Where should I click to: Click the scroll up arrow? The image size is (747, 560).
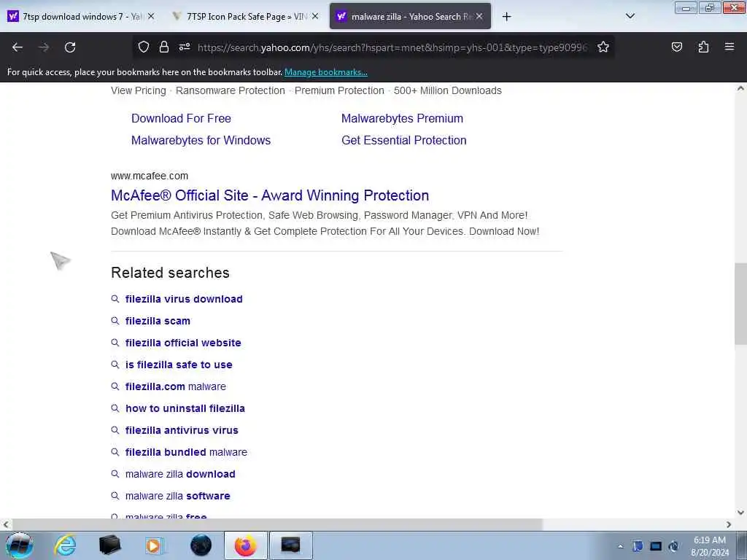tap(741, 88)
